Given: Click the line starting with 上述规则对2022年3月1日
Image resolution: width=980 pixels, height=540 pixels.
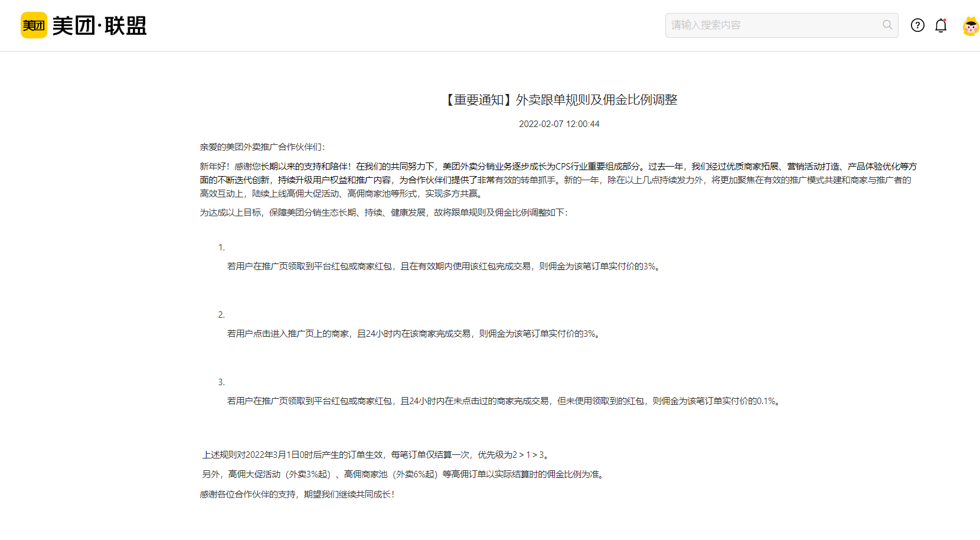Looking at the screenshot, I should tap(377, 455).
